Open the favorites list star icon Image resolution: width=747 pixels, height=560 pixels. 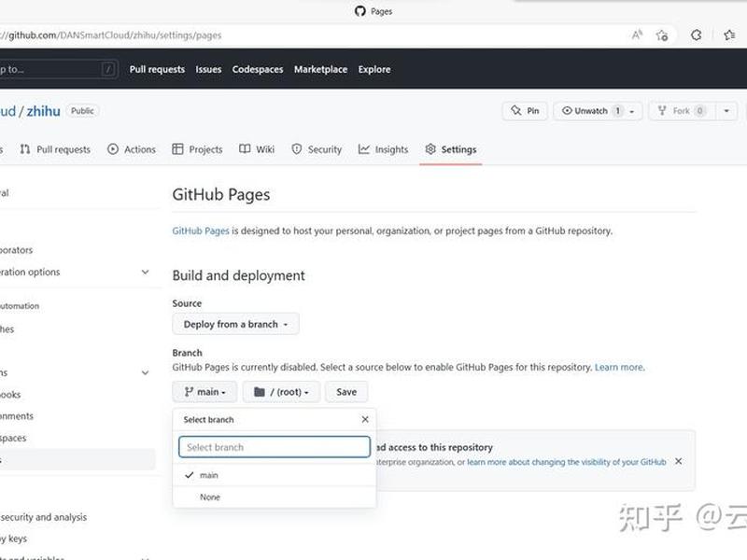729,35
